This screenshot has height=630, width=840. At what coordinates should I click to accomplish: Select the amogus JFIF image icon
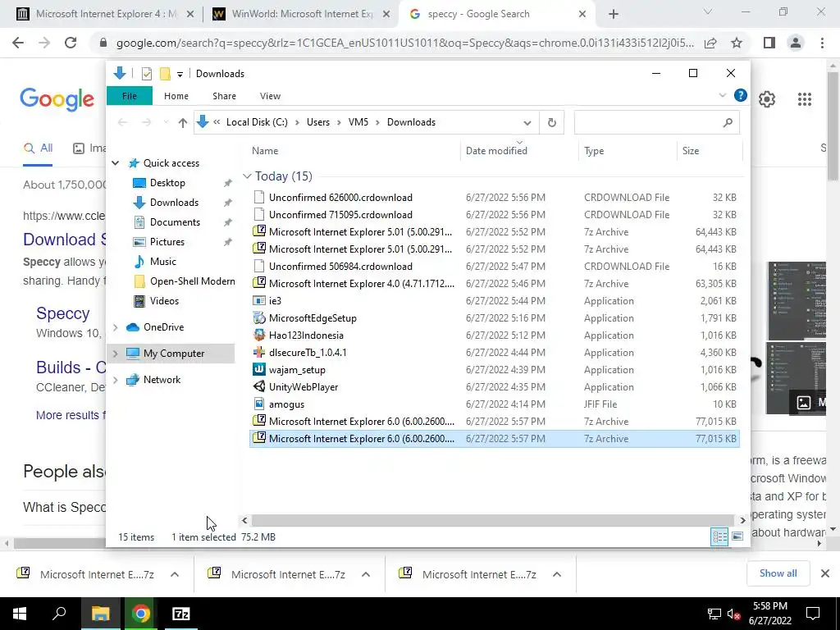pos(259,404)
